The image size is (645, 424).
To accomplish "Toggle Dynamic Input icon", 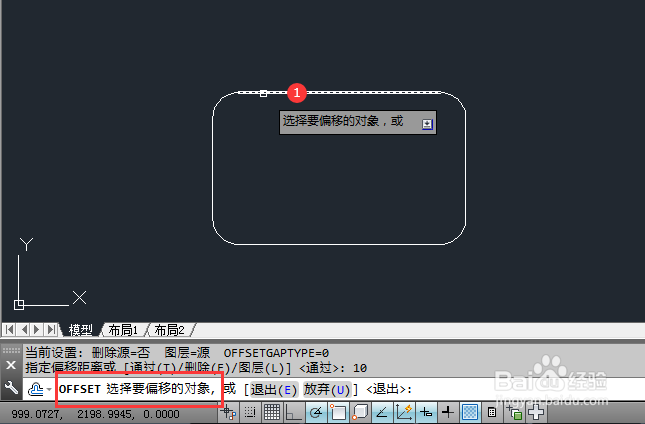I will (x=426, y=412).
